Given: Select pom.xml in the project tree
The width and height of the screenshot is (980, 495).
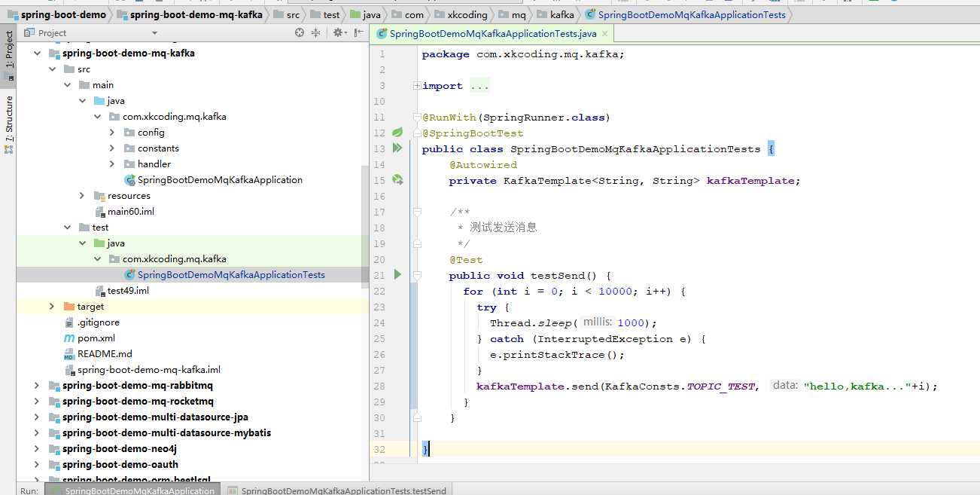Looking at the screenshot, I should click(x=96, y=338).
